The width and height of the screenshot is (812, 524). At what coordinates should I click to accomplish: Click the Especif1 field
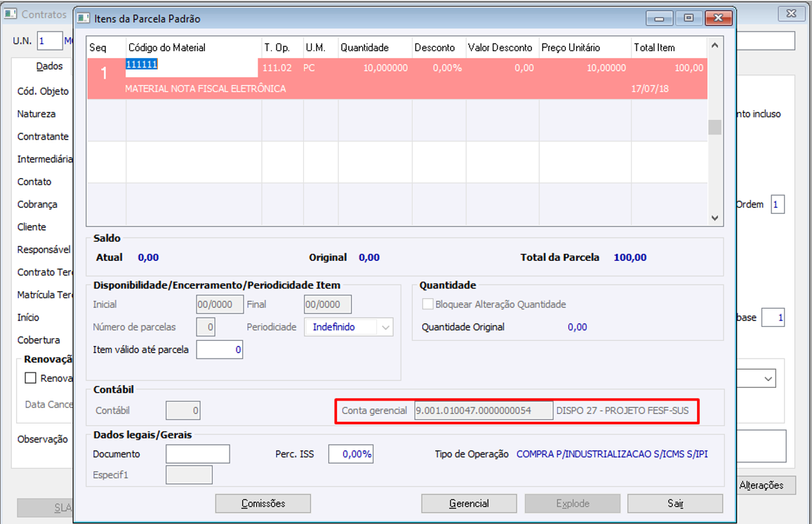[x=189, y=475]
